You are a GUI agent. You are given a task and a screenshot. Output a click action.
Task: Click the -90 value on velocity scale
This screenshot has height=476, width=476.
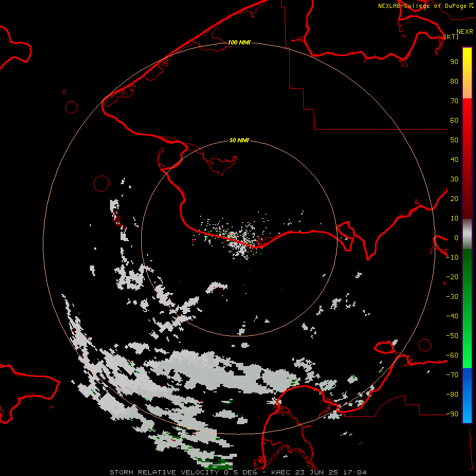click(452, 414)
